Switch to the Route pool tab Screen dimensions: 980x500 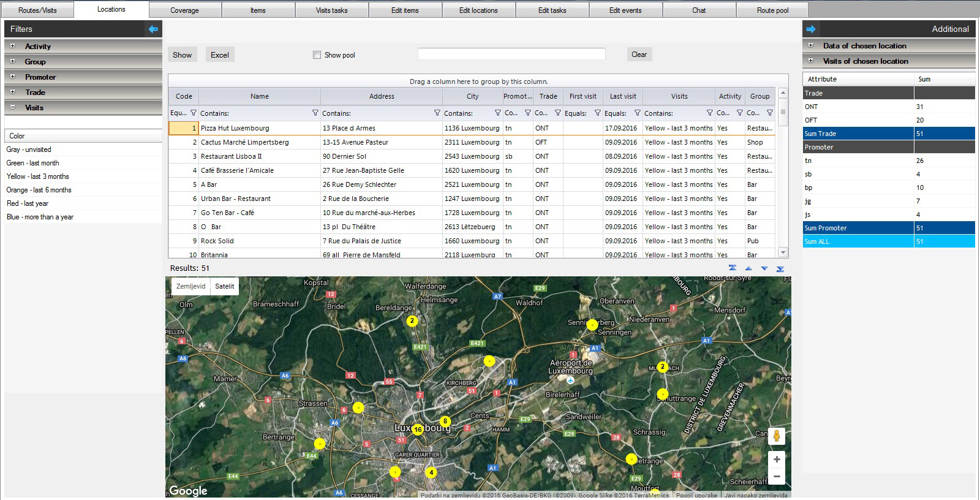click(772, 10)
